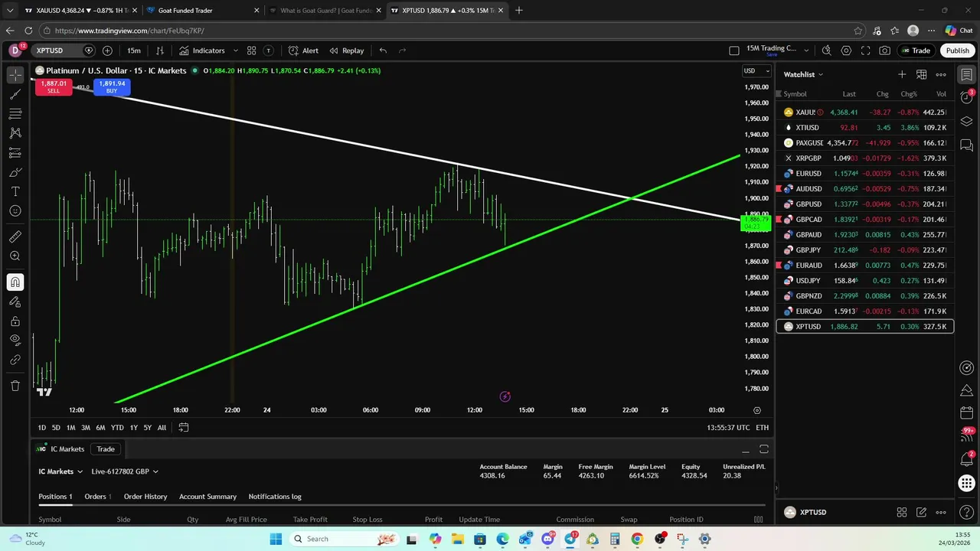Toggle stay in drawing mode
The image size is (980, 551).
click(x=15, y=302)
